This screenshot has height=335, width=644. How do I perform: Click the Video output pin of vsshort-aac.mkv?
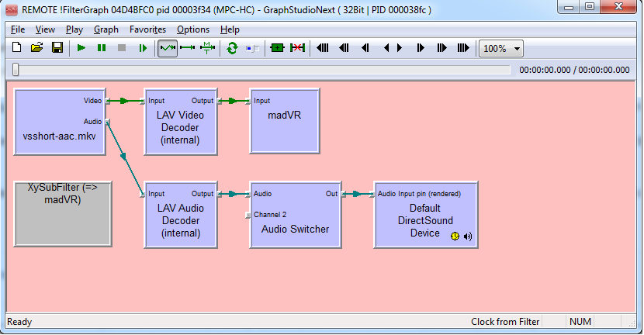[108, 101]
